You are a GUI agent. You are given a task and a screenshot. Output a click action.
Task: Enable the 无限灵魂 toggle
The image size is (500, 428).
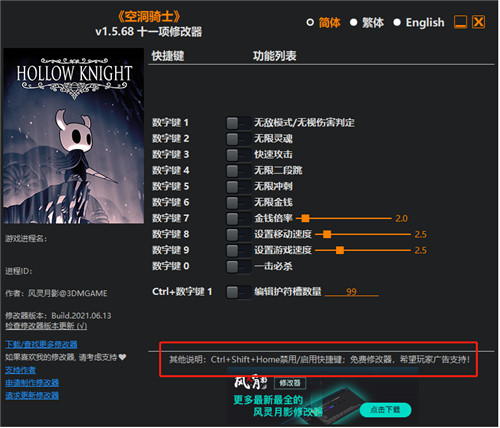(x=239, y=139)
